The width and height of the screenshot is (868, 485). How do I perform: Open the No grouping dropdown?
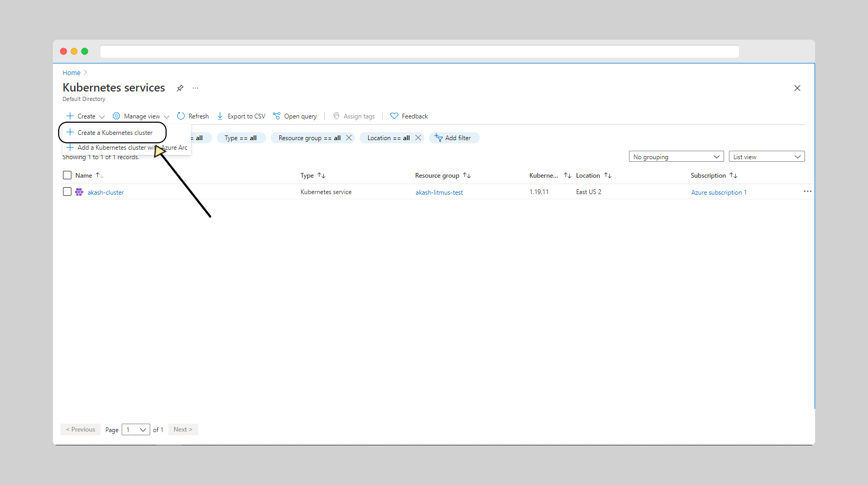677,157
